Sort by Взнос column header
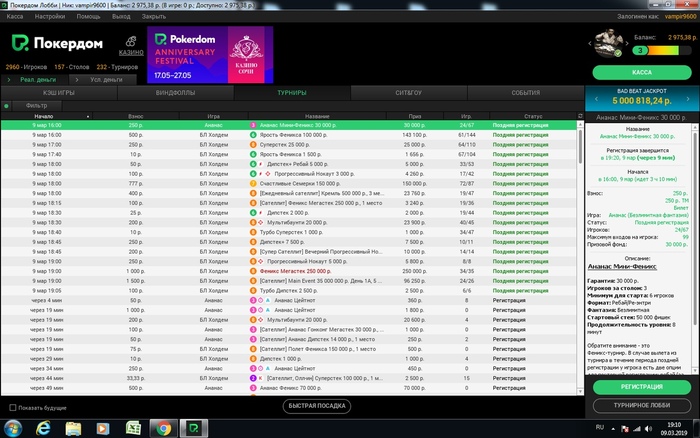 click(x=136, y=116)
